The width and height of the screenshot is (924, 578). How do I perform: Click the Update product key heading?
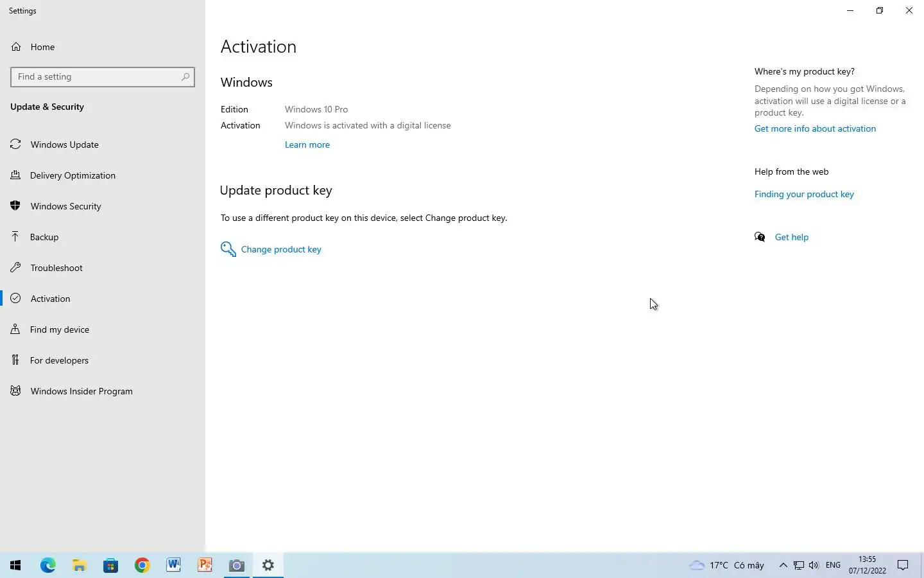(276, 190)
